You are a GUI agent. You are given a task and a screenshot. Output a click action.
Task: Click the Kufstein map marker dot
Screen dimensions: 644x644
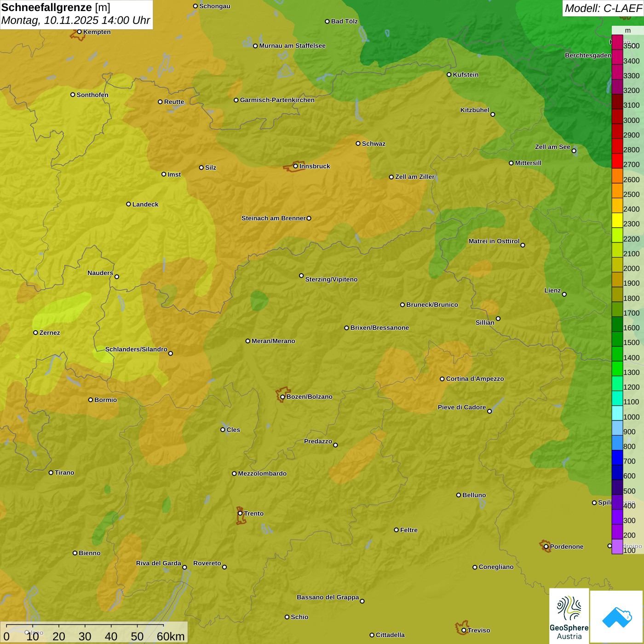[x=449, y=75]
